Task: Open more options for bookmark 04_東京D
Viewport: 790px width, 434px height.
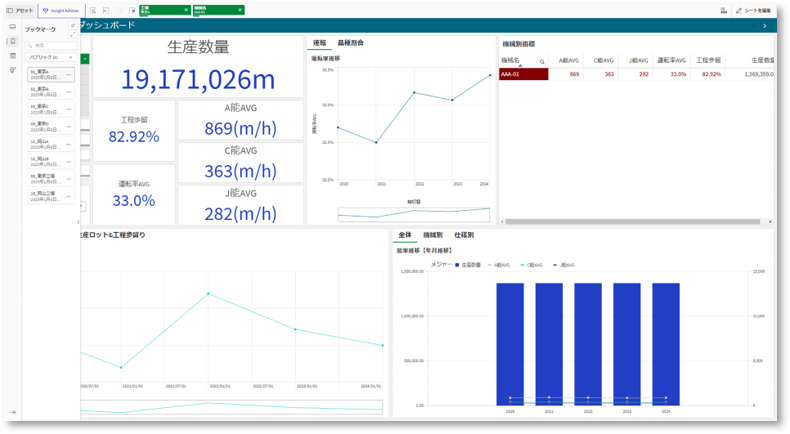Action: [69, 127]
